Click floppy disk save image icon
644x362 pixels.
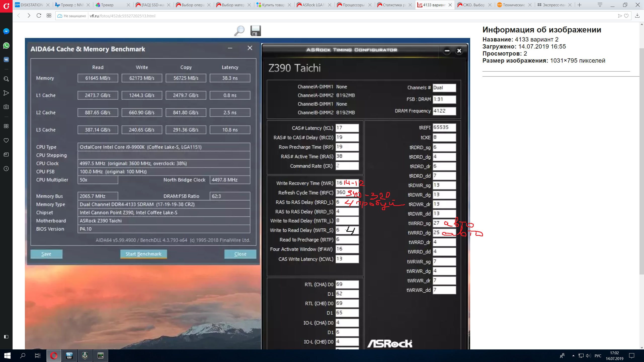(256, 31)
